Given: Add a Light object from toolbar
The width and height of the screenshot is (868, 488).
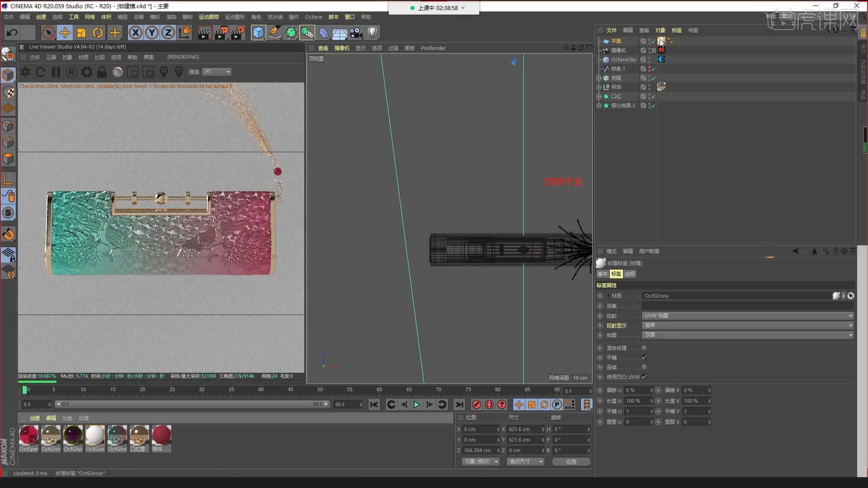Looking at the screenshot, I should click(373, 33).
